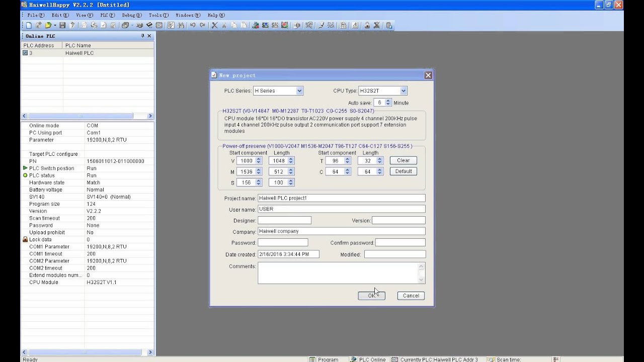The width and height of the screenshot is (644, 362).
Task: Click the OK button in New project
Action: (371, 296)
